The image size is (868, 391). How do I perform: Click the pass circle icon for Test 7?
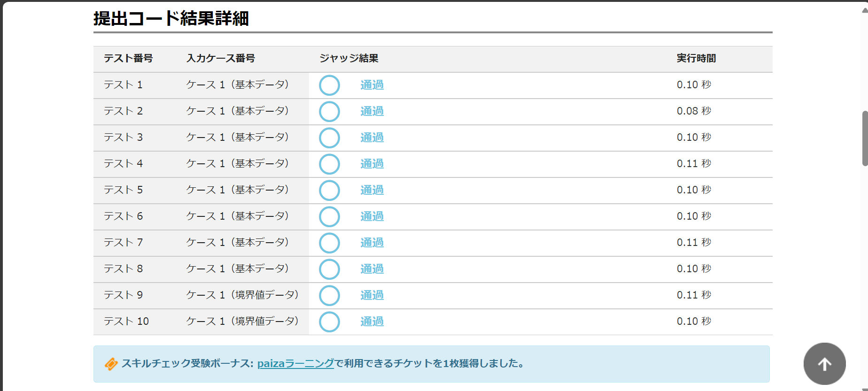click(329, 243)
